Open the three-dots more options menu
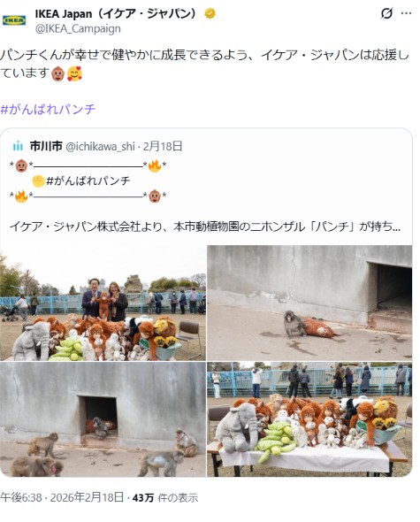Screen dimensions: 420x522 (x=407, y=13)
